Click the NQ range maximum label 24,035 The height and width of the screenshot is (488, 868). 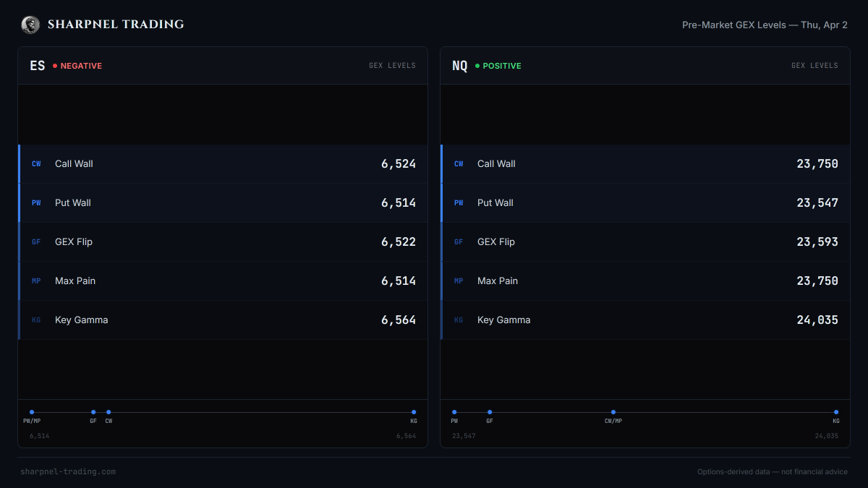coord(827,436)
